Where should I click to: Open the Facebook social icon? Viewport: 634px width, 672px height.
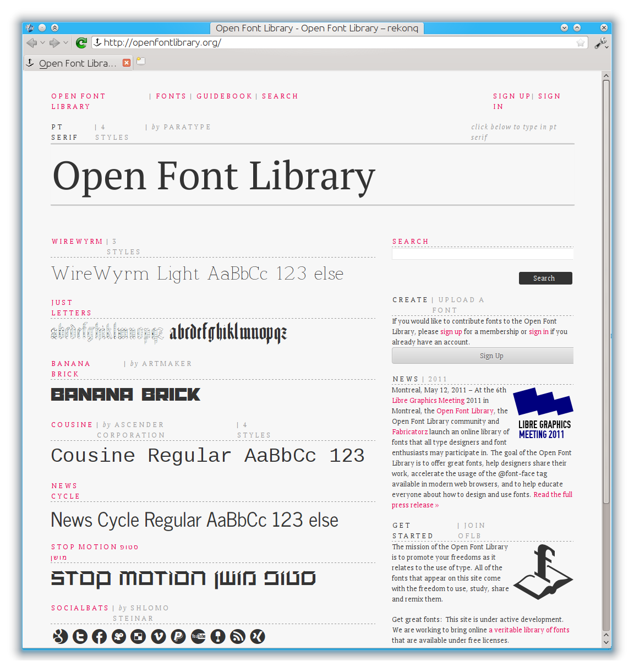(99, 637)
